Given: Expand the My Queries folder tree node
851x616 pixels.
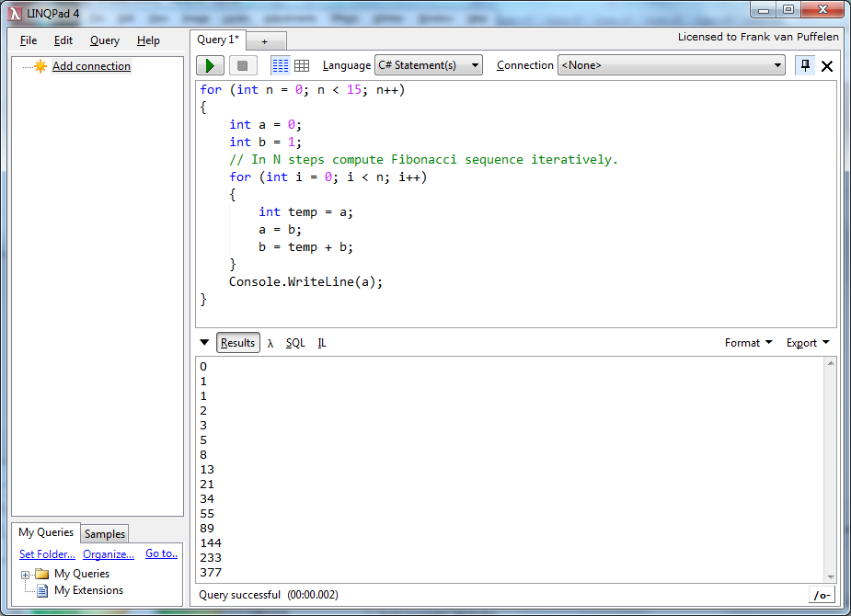Looking at the screenshot, I should (26, 575).
